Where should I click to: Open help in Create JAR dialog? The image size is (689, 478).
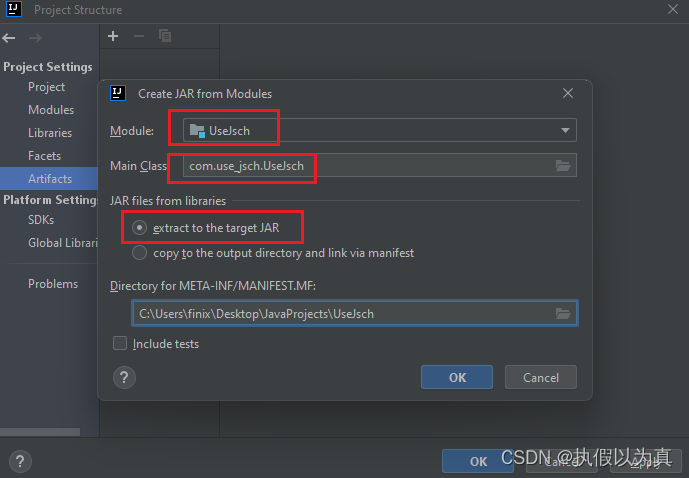click(x=124, y=377)
